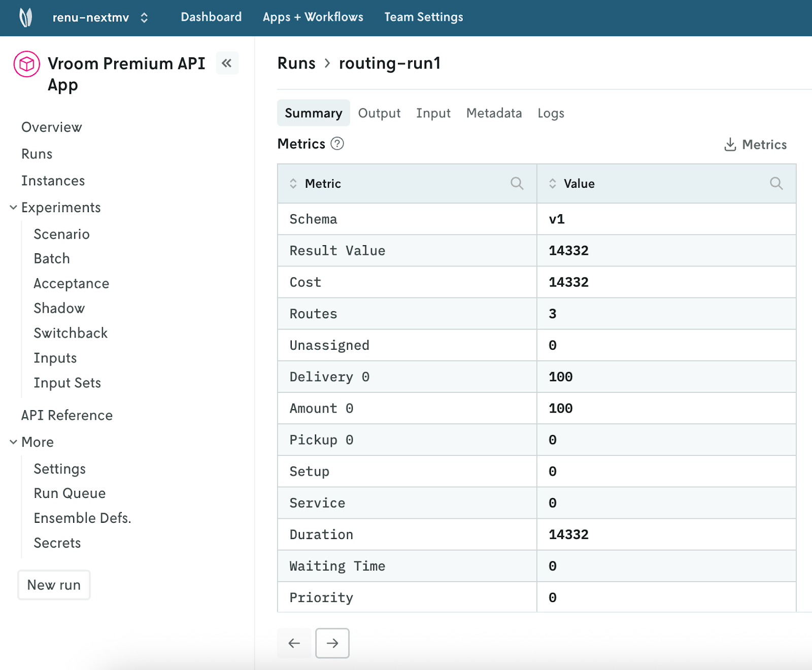
Task: Open Apps + Workflows in top navigation
Action: (x=313, y=17)
